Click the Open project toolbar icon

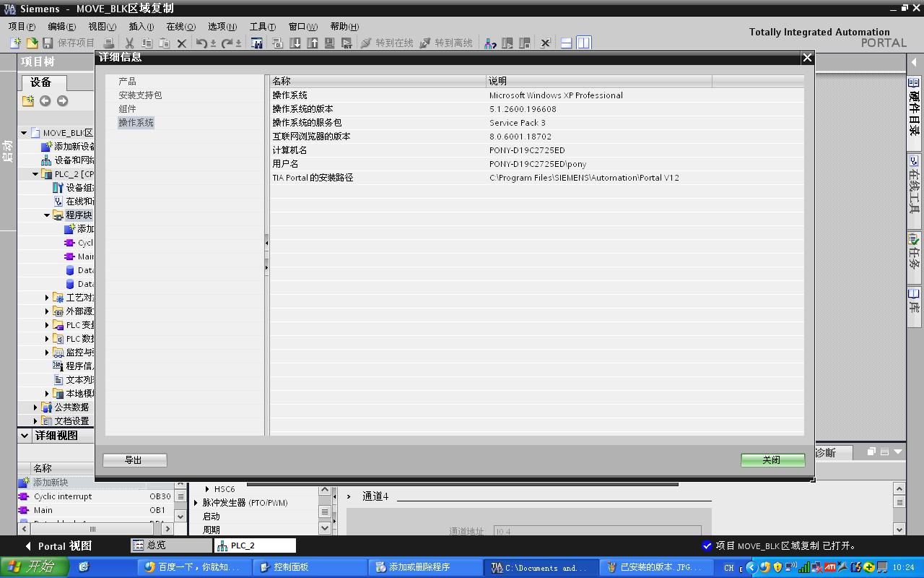(x=32, y=43)
